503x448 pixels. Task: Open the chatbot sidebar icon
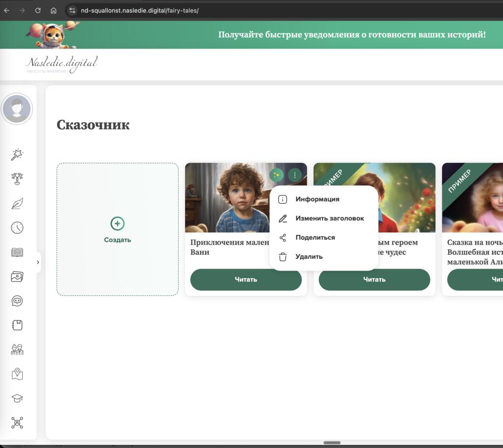tap(17, 301)
